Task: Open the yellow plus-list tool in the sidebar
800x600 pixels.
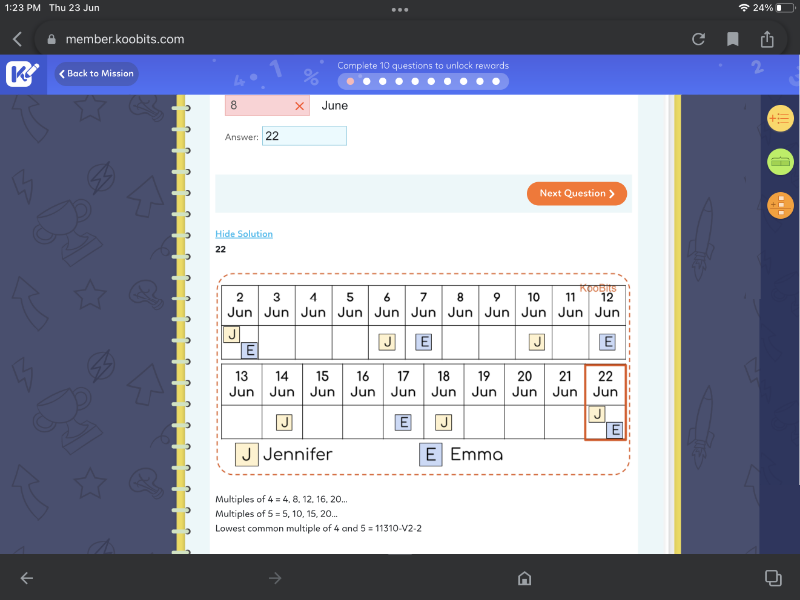Action: (779, 119)
